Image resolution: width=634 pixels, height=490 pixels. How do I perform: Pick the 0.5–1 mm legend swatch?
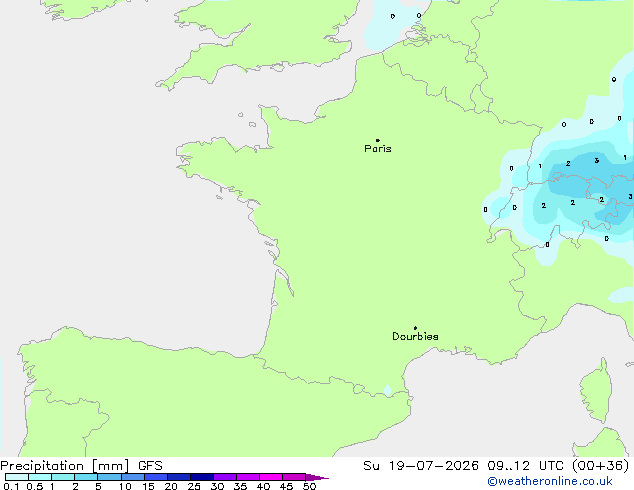point(40,477)
